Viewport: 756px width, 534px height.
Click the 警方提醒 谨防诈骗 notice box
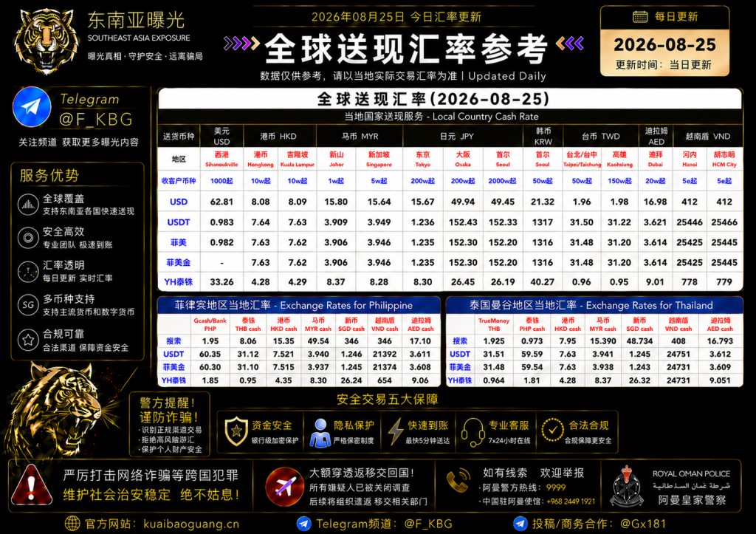pos(170,425)
